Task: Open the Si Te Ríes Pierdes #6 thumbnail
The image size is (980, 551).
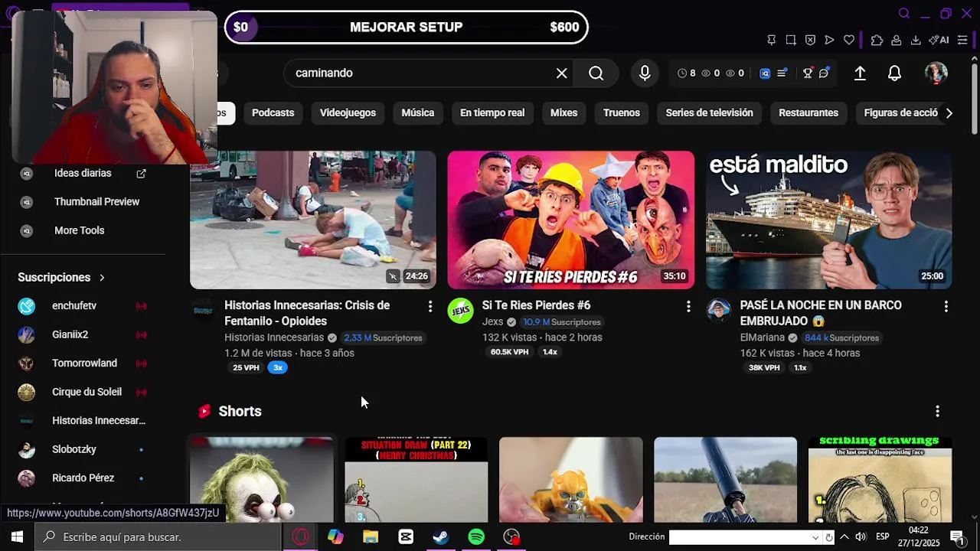Action: pyautogui.click(x=571, y=220)
